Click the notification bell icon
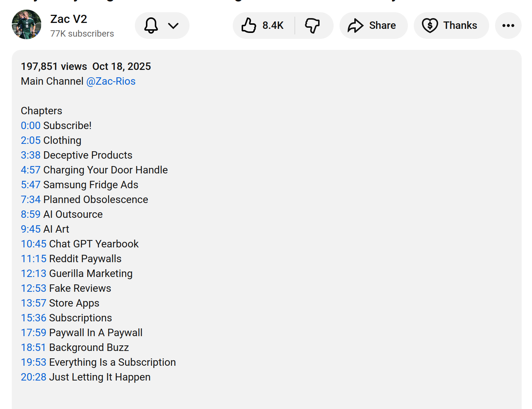This screenshot has height=409, width=532. 151,26
